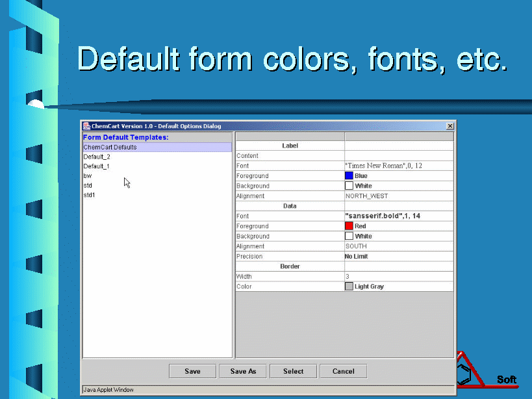Select ChemCart Defaults template

(x=157, y=148)
